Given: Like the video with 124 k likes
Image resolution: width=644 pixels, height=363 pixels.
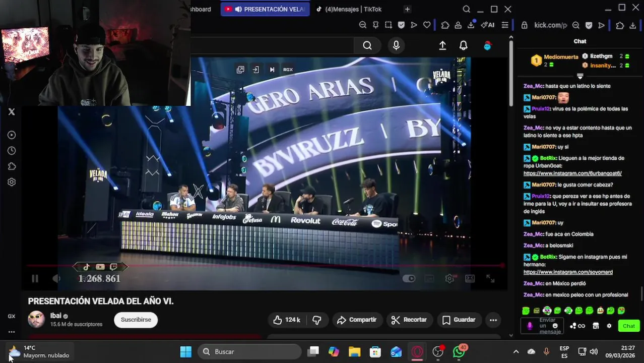Looking at the screenshot, I should coord(286,320).
